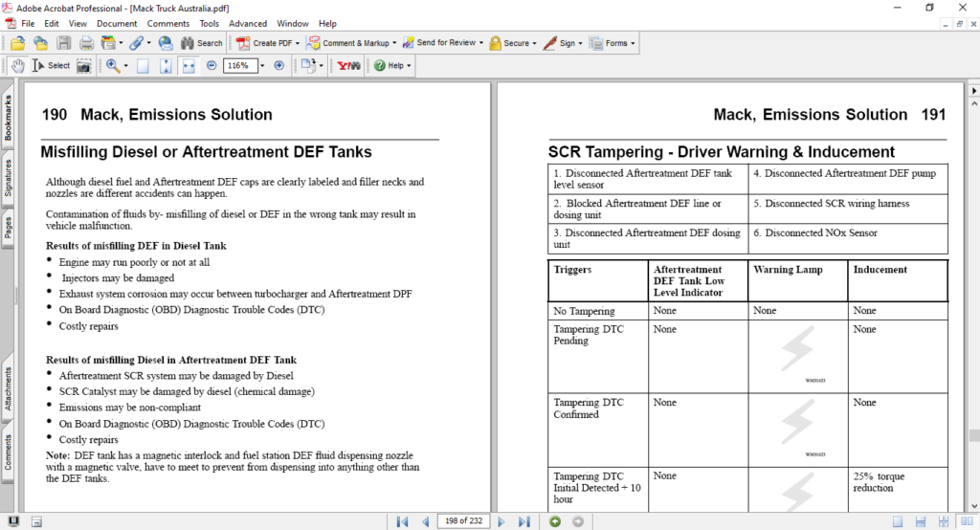
Task: Click the page number input field
Action: point(462,521)
